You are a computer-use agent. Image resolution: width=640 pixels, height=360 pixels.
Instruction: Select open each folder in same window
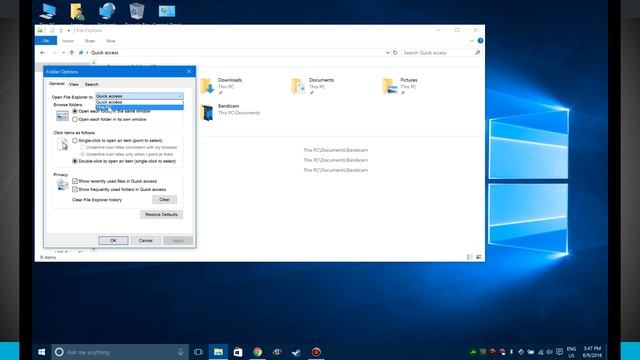coord(75,111)
